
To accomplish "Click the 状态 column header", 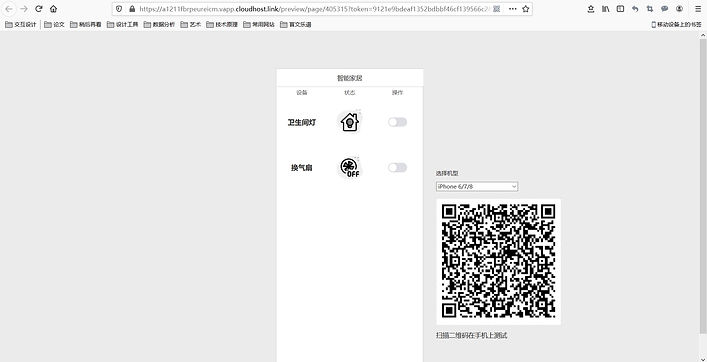I will tap(349, 93).
